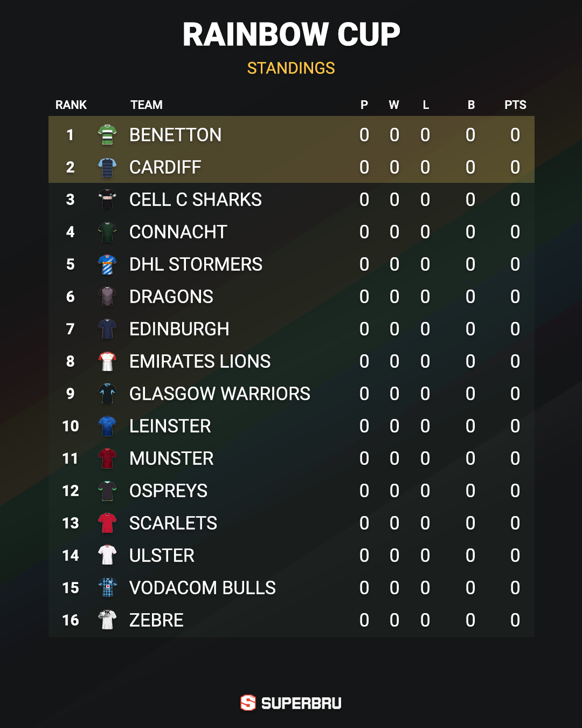Select the Scarlets red jersey icon
The width and height of the screenshot is (582, 728).
click(107, 523)
